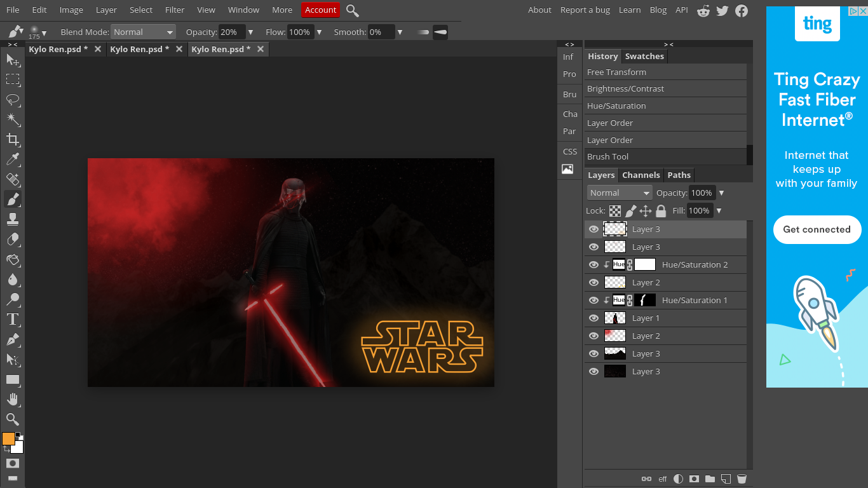This screenshot has width=868, height=488.
Task: Select the Clone Stamp tool
Action: [x=12, y=219]
